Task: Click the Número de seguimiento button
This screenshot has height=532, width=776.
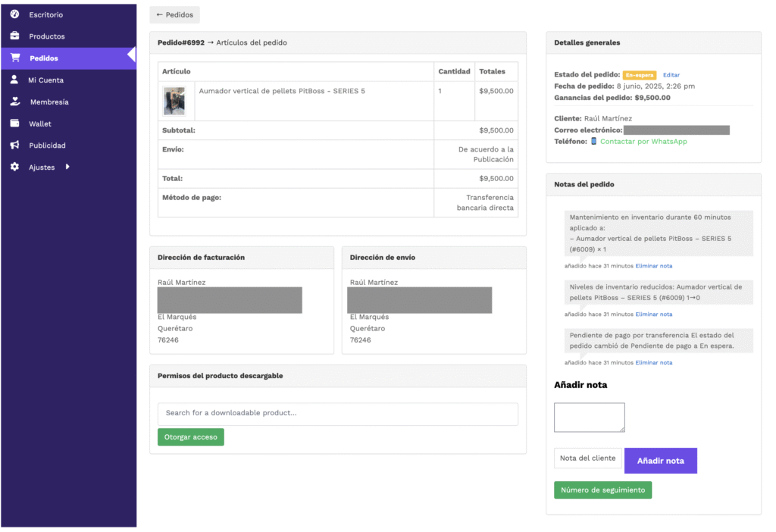Action: click(x=602, y=490)
